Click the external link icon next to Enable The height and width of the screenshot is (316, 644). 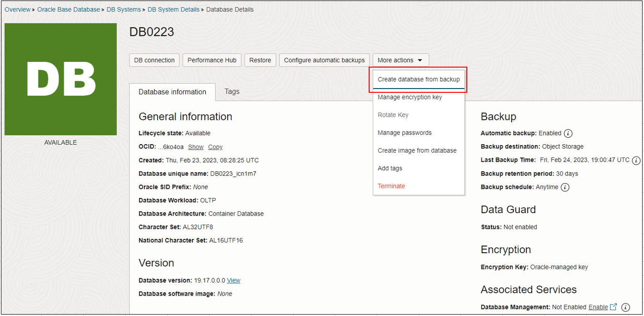click(614, 307)
